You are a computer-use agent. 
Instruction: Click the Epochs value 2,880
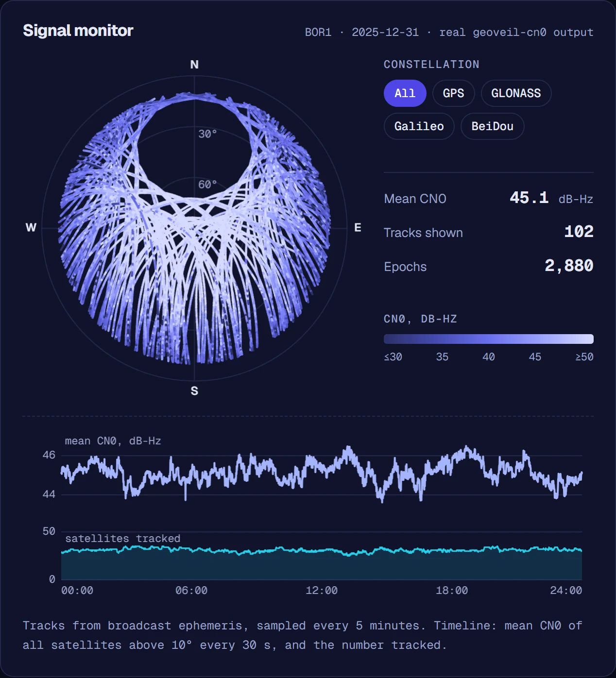pos(569,266)
